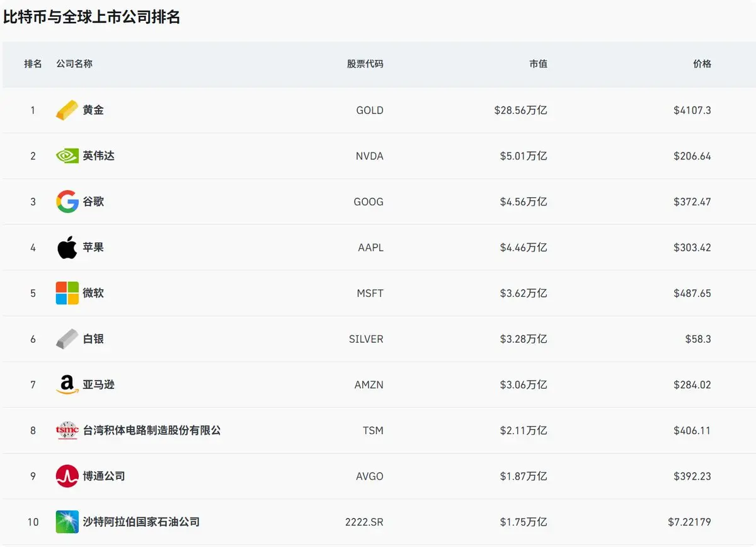Select the AVGO ticker code
The width and height of the screenshot is (756, 547).
(x=370, y=476)
